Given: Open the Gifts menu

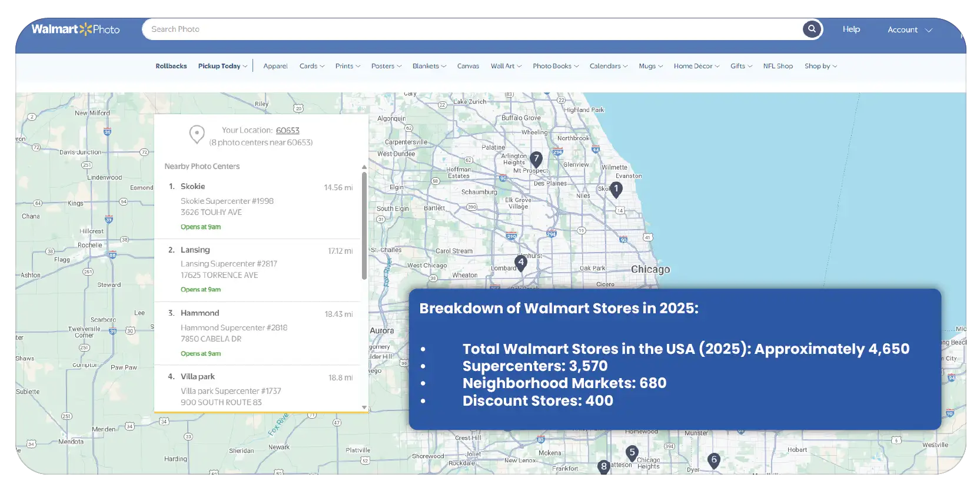Looking at the screenshot, I should 741,66.
